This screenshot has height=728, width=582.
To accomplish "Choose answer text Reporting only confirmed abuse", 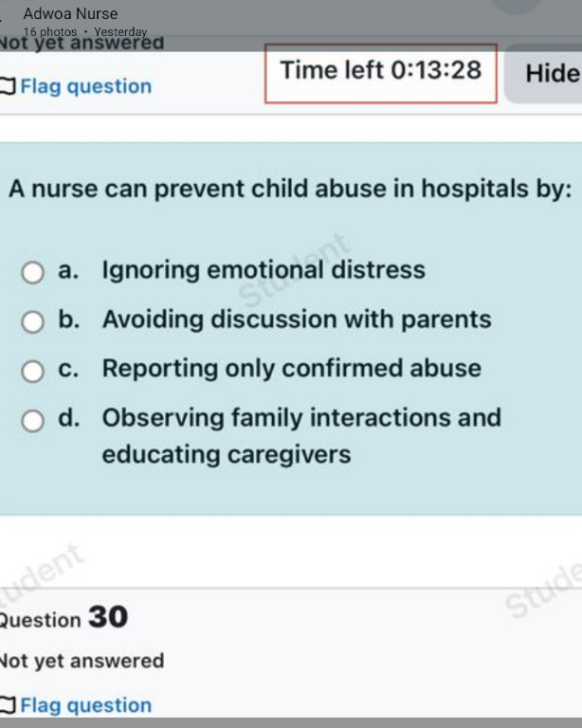I will coord(291,369).
